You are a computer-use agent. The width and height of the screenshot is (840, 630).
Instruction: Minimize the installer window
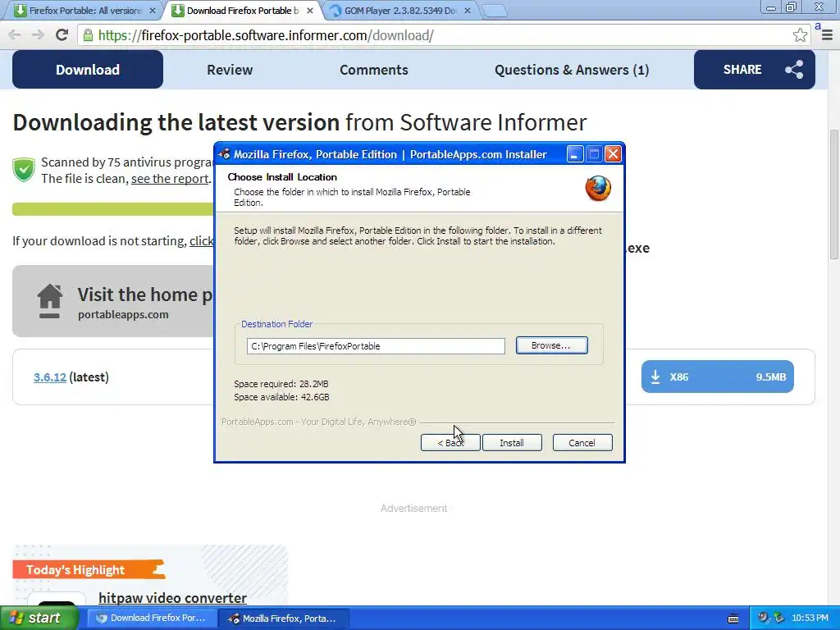pyautogui.click(x=575, y=154)
